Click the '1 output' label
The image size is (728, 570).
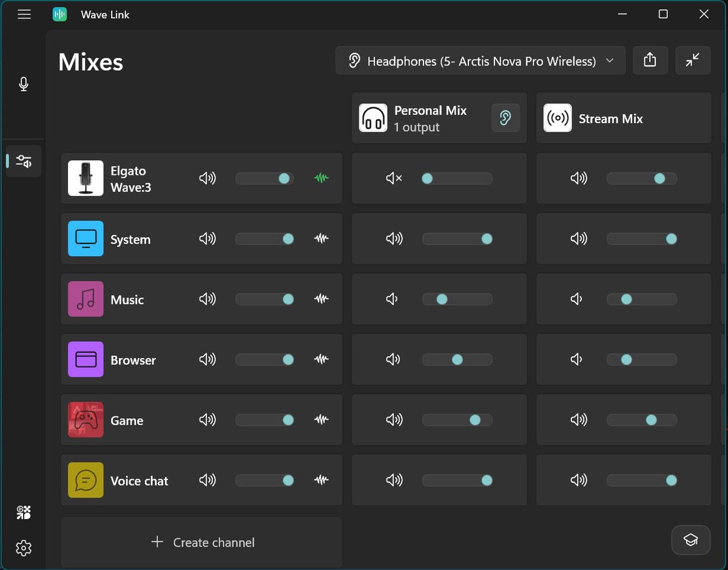point(417,127)
